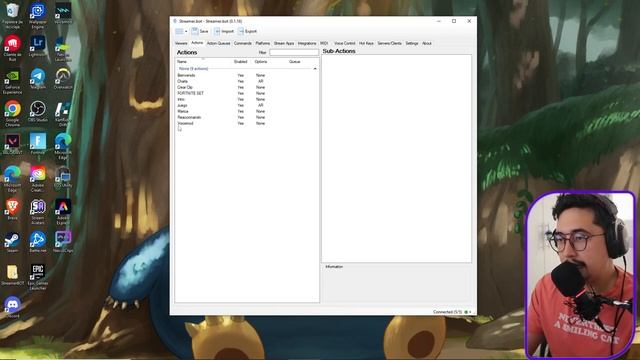
Task: Select the EOS Utility desktop icon
Action: pyautogui.click(x=63, y=177)
